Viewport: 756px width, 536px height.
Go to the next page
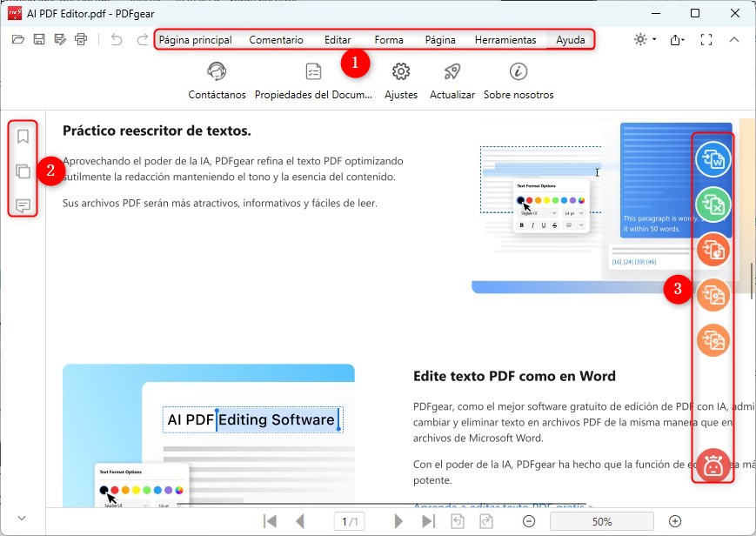pos(398,521)
